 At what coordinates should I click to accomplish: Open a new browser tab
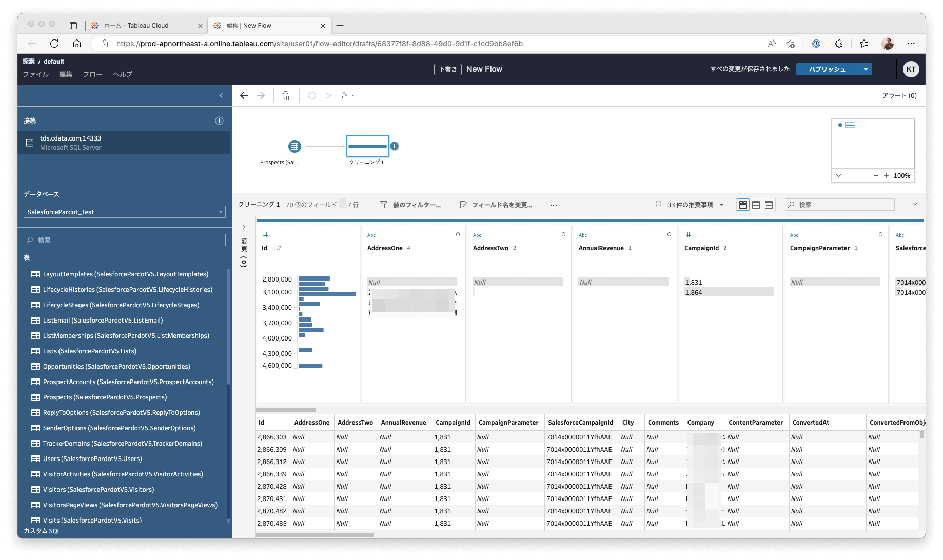point(340,26)
